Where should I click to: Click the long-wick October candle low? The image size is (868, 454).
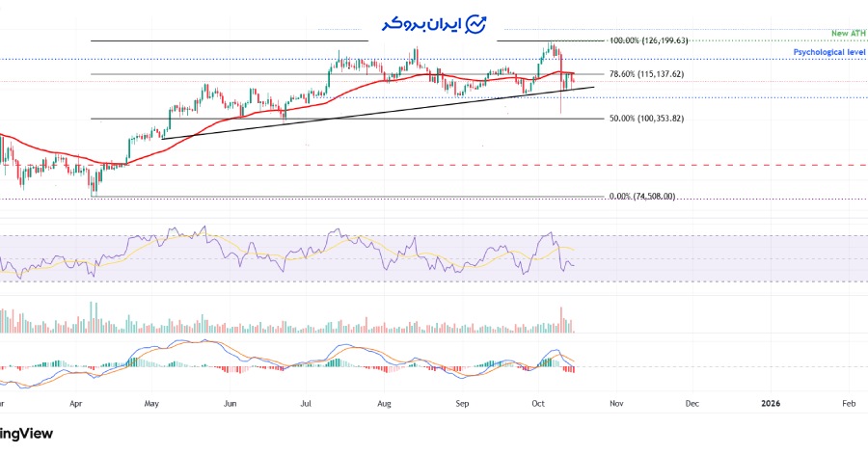point(561,113)
